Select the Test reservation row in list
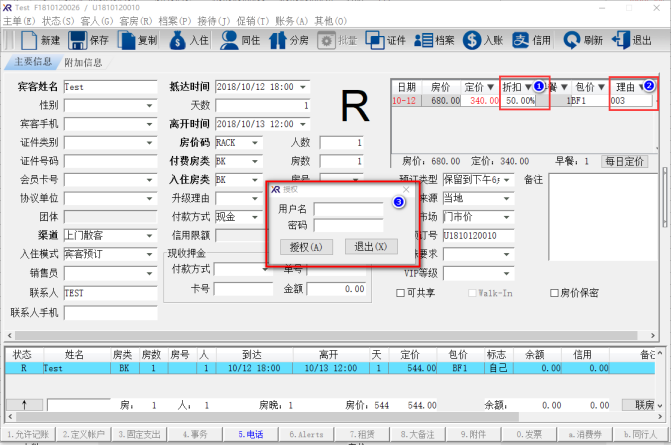Viewport: 672px width, 445px height. tap(330, 368)
